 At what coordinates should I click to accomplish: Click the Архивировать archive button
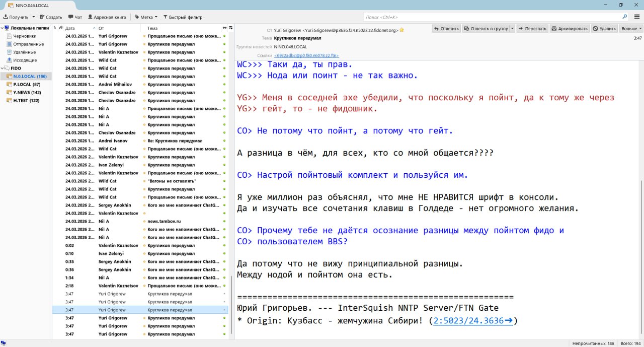pyautogui.click(x=569, y=29)
